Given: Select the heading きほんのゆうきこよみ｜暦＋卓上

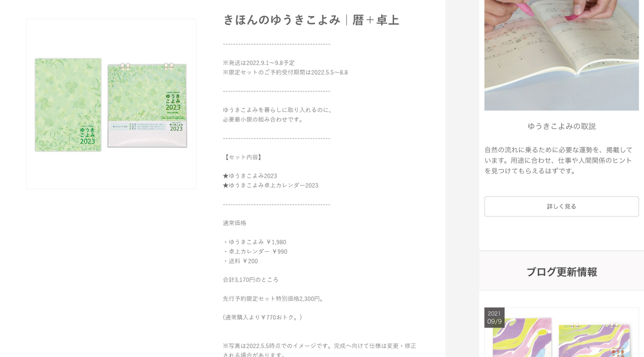Looking at the screenshot, I should tap(311, 20).
